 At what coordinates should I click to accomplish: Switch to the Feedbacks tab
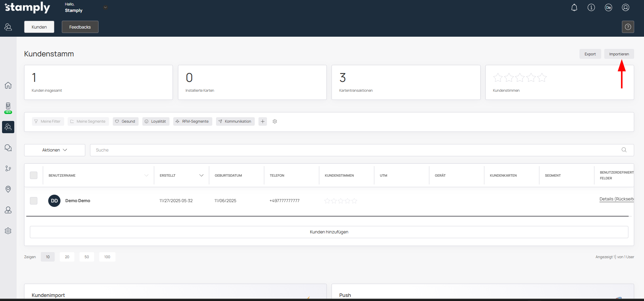(80, 27)
